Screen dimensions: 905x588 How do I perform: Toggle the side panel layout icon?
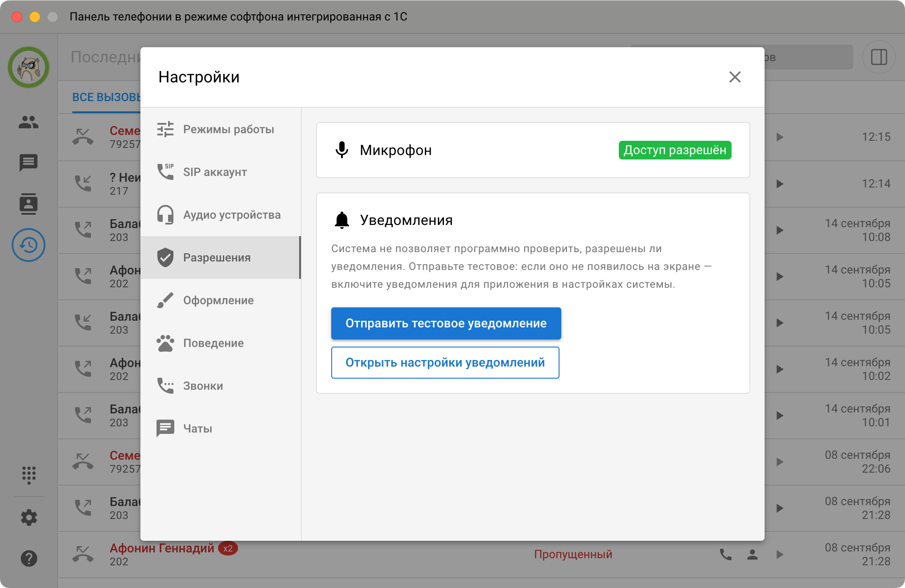(x=879, y=57)
